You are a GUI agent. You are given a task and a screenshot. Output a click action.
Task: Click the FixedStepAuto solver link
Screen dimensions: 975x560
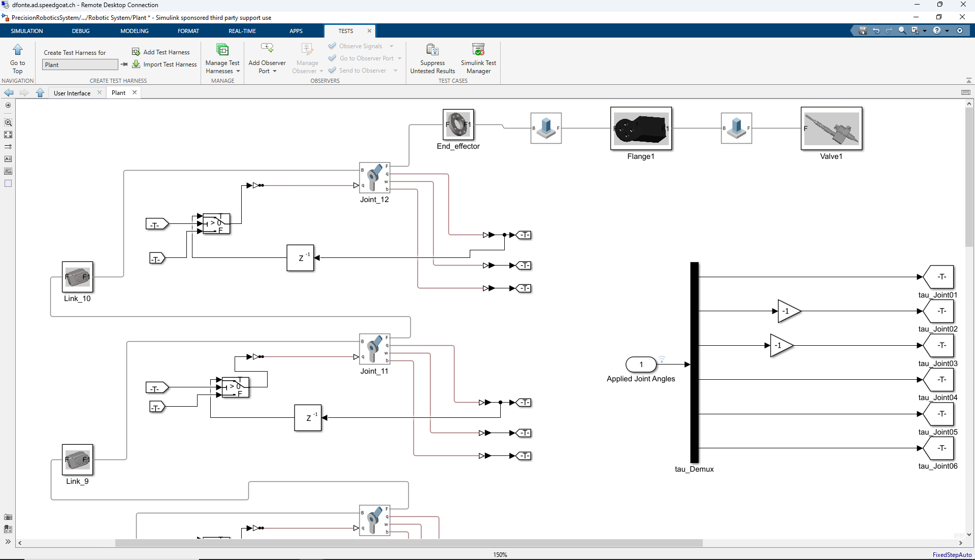[952, 554]
